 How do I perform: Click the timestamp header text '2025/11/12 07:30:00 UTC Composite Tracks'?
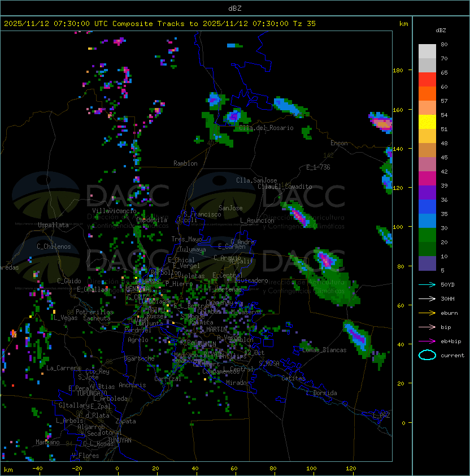tap(94, 24)
